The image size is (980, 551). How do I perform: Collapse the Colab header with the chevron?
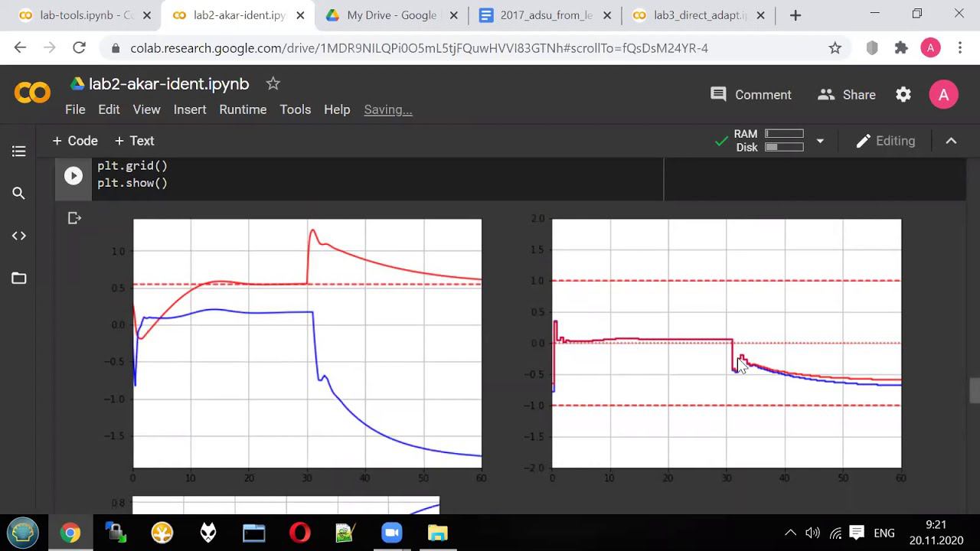pyautogui.click(x=951, y=141)
